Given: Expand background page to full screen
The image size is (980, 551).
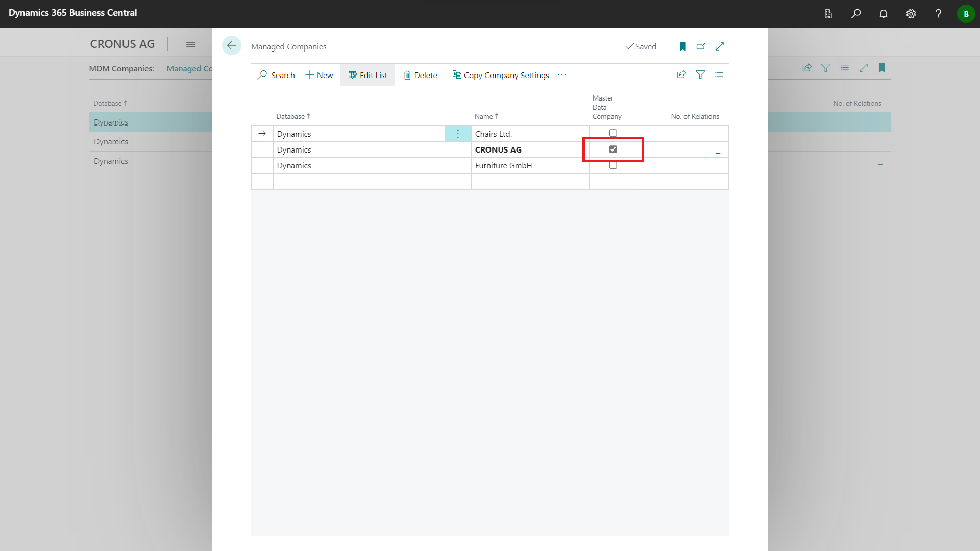Looking at the screenshot, I should point(864,68).
